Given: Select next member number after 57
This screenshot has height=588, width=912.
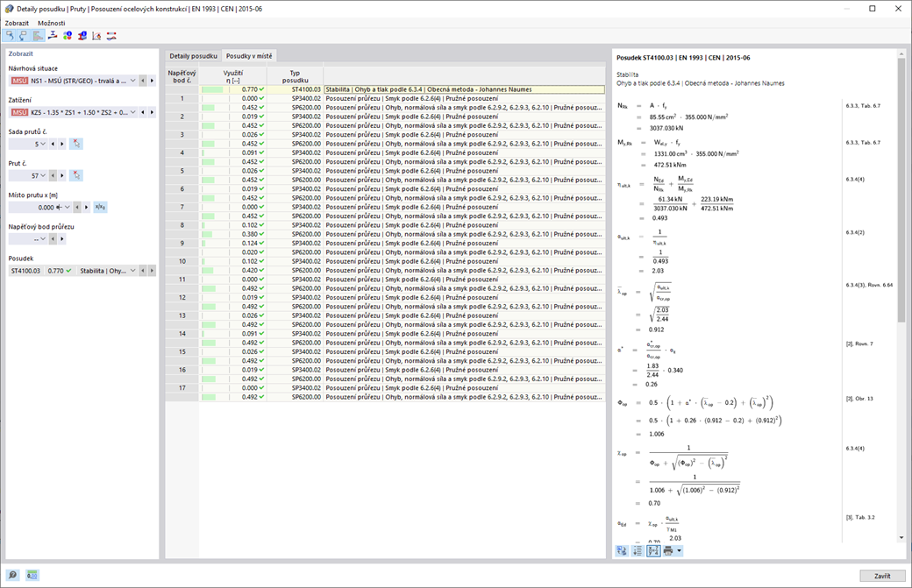Looking at the screenshot, I should [62, 175].
